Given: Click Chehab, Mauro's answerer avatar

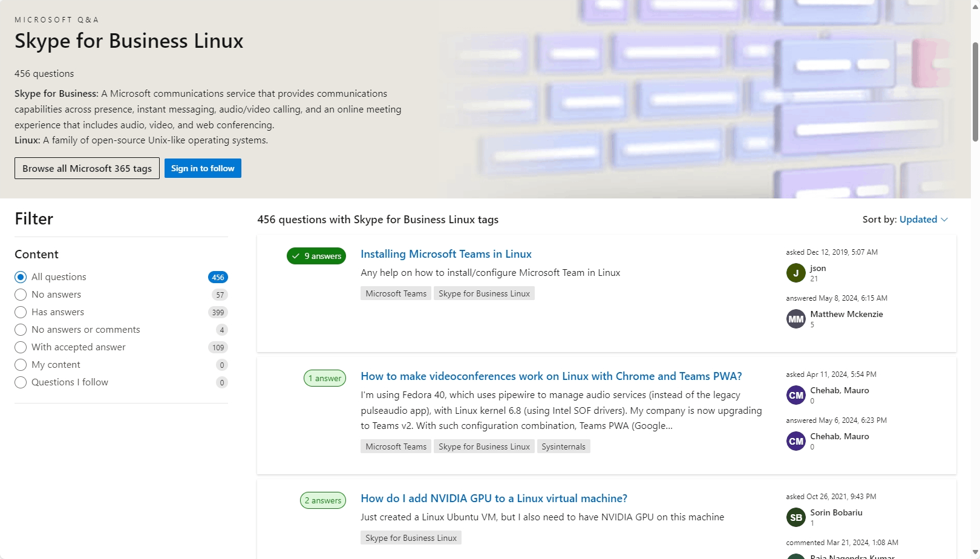Looking at the screenshot, I should tap(795, 441).
